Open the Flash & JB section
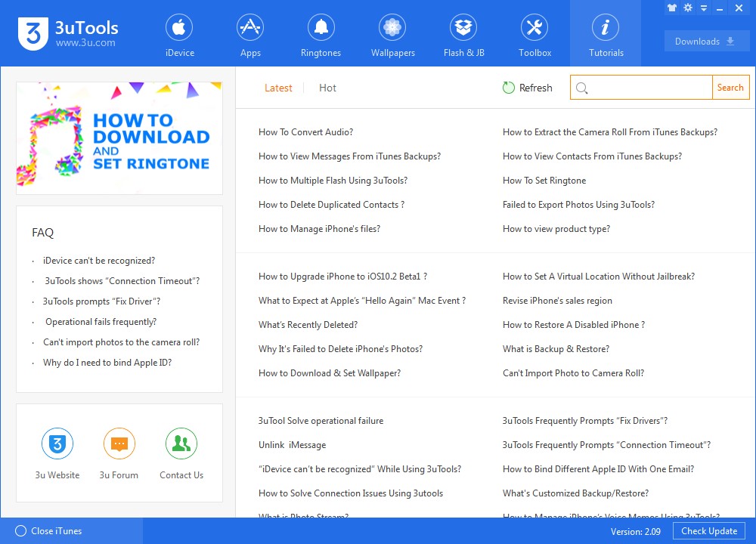 tap(464, 35)
